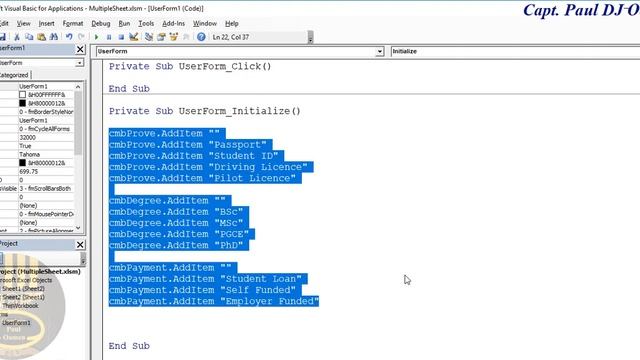
Task: Click the Copy toolbar icon
Action: 29,37
